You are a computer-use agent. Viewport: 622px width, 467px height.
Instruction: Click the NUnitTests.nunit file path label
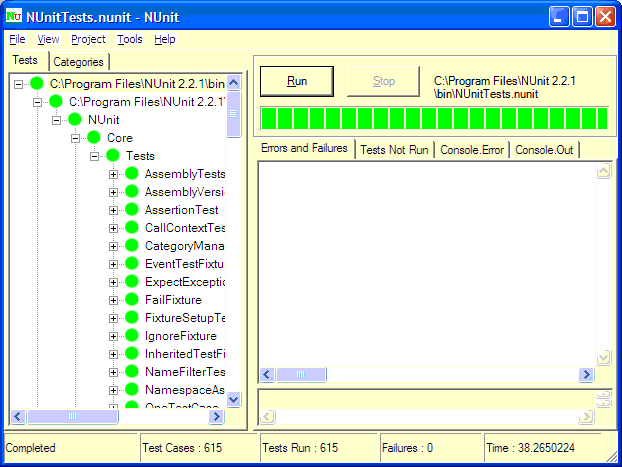point(505,87)
